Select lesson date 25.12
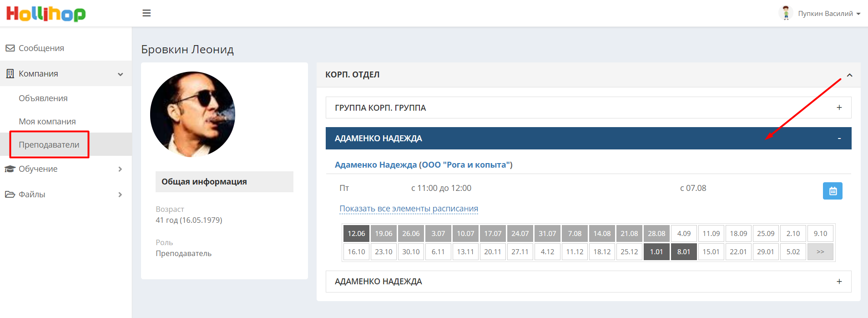868x318 pixels. coord(629,252)
